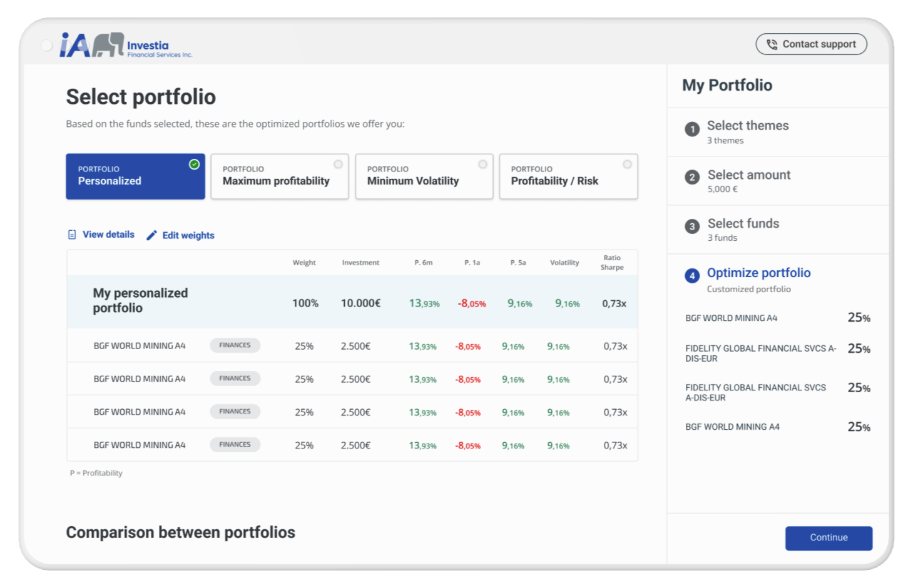Screen dimensions: 913x588
Task: Go to the Select funds step
Action: pyautogui.click(x=778, y=230)
